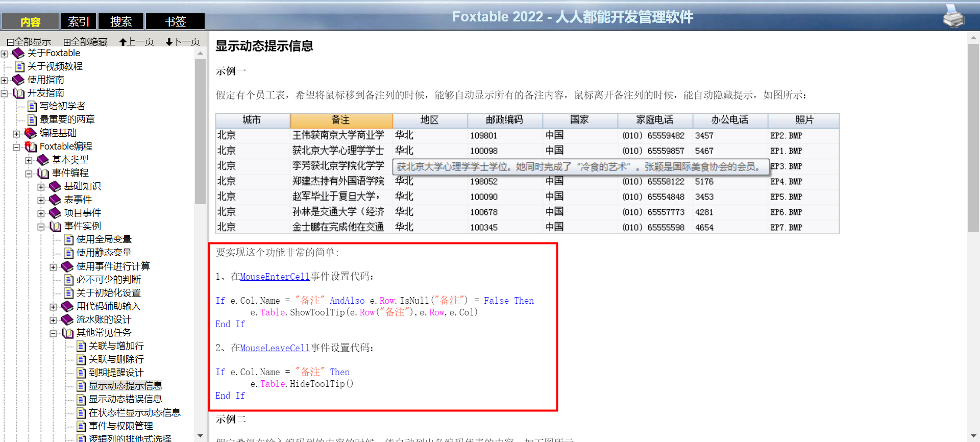This screenshot has height=442, width=980.
Task: Expand the 关于Foxtable tree node
Action: click(x=4, y=54)
